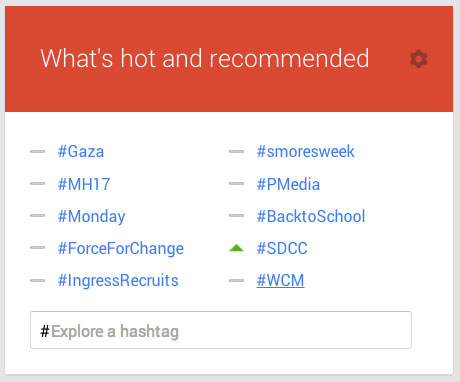Visit the #ForceForChange hashtag
This screenshot has width=460, height=382.
click(x=120, y=249)
